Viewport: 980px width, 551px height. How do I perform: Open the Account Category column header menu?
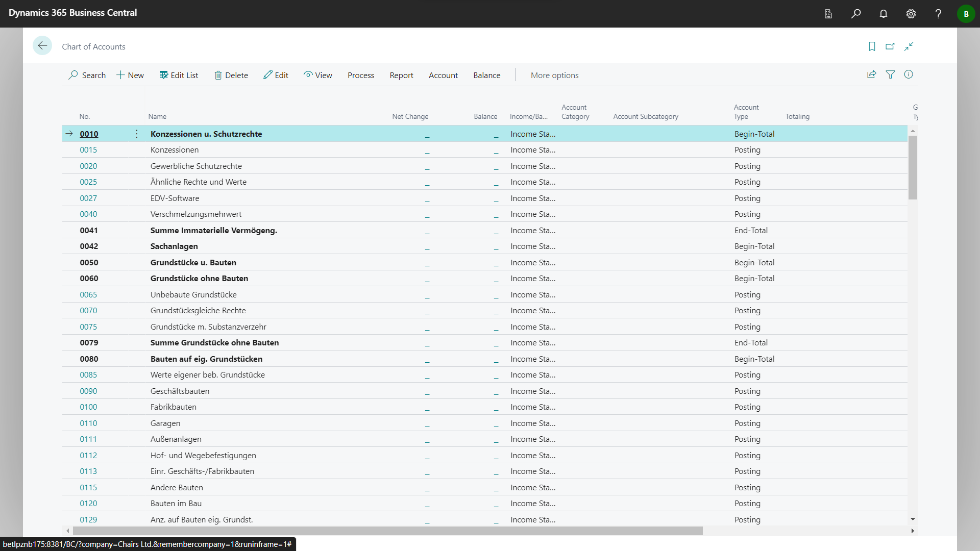[x=575, y=112]
